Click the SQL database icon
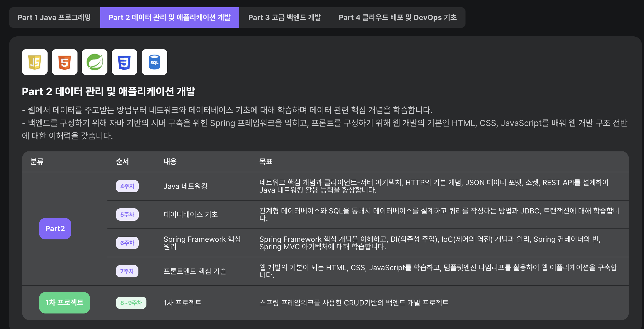644x329 pixels. click(154, 62)
